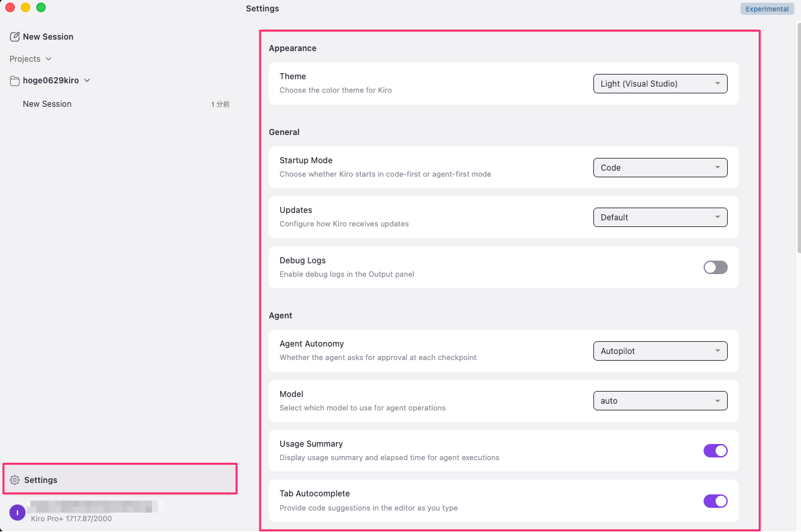The image size is (801, 532).
Task: Click the purple user avatar icon
Action: coord(17,513)
